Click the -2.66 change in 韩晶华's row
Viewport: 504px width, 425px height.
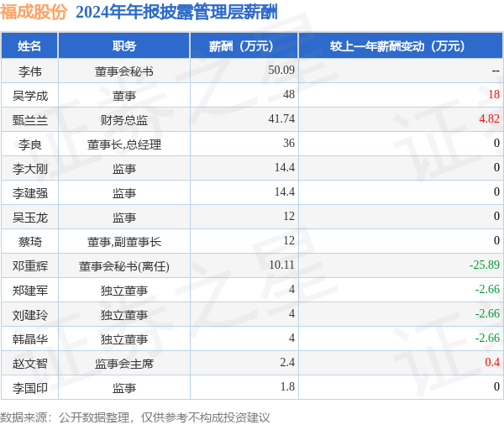point(487,338)
